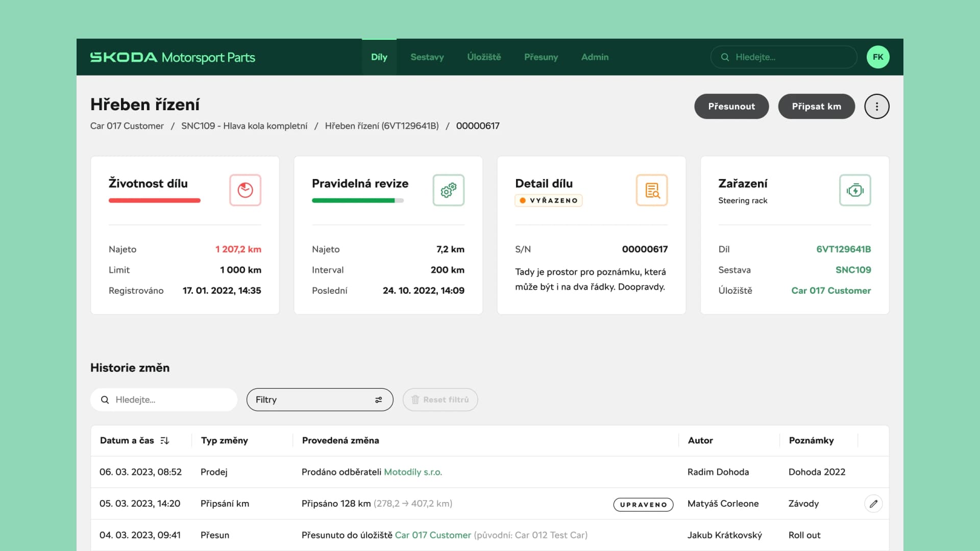Click the pencil edit icon on Závody row

[x=873, y=504]
